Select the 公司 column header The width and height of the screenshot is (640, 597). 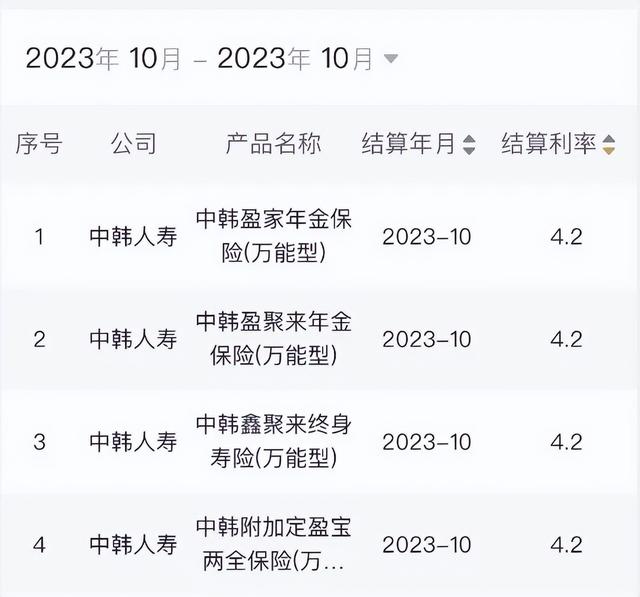click(133, 144)
